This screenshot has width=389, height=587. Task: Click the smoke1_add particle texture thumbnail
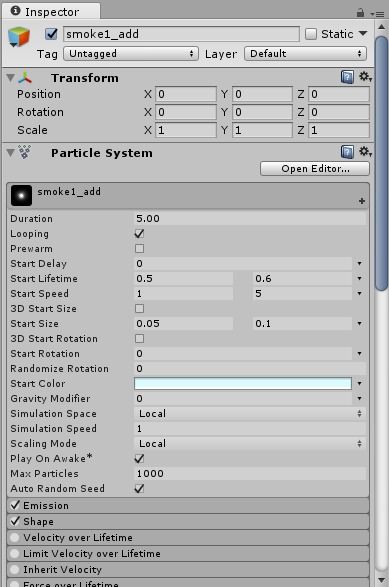click(x=21, y=195)
